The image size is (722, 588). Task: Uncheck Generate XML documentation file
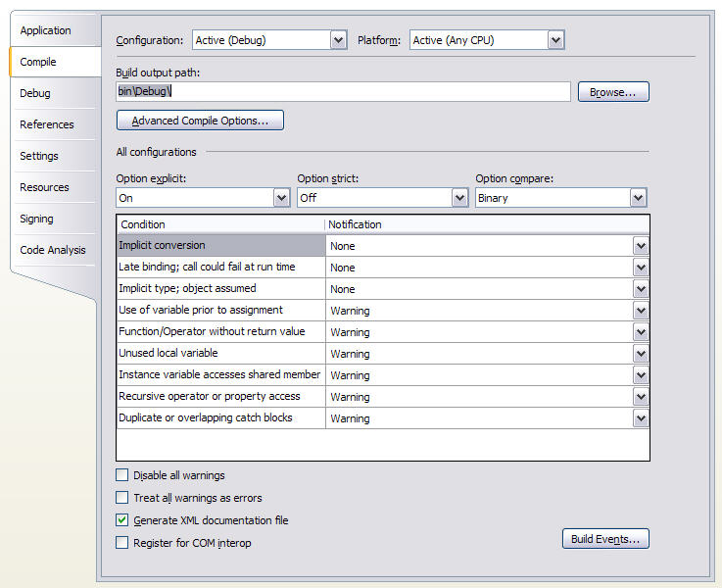click(122, 520)
